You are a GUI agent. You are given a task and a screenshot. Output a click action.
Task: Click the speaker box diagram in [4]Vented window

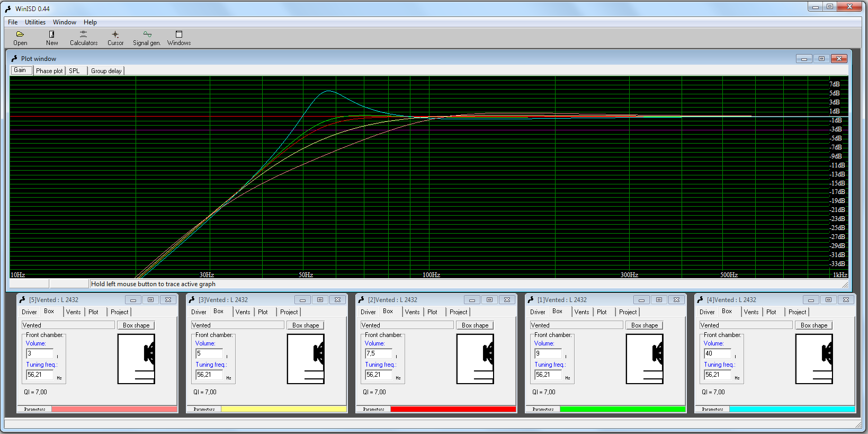tap(814, 359)
